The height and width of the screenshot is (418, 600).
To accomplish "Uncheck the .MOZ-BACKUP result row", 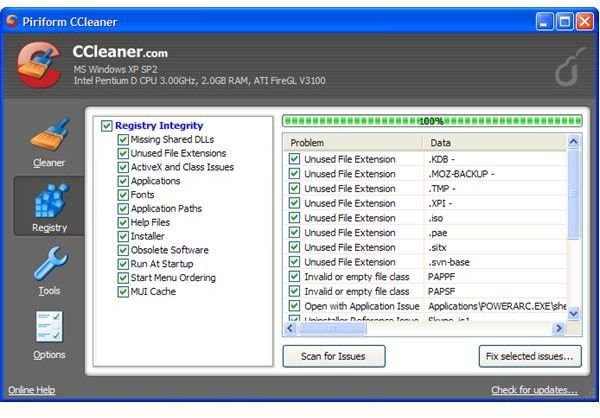I will tap(294, 173).
